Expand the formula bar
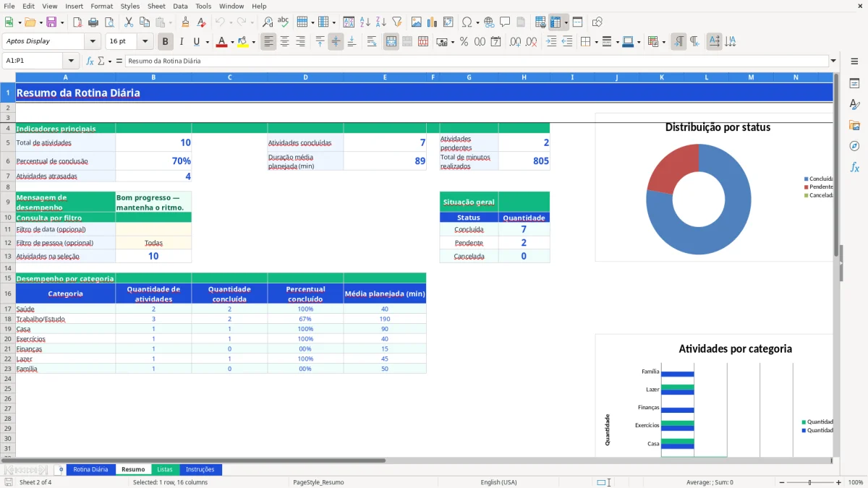The image size is (868, 488). click(833, 61)
